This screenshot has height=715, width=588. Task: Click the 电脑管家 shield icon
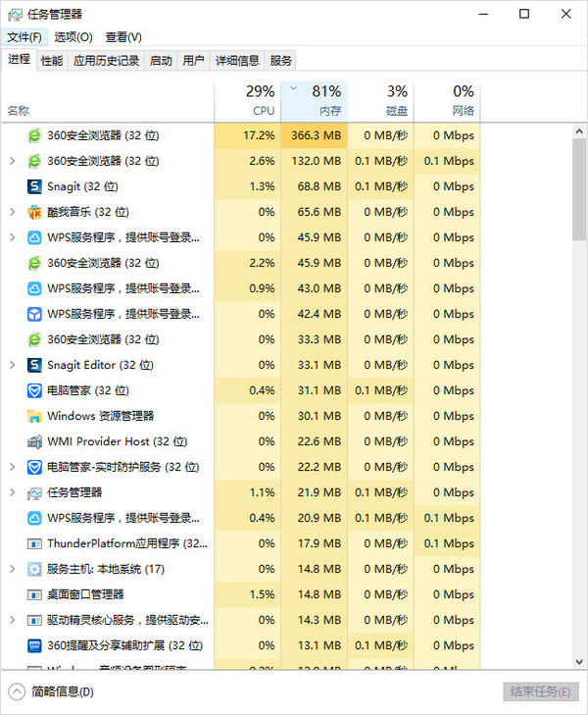pyautogui.click(x=34, y=390)
